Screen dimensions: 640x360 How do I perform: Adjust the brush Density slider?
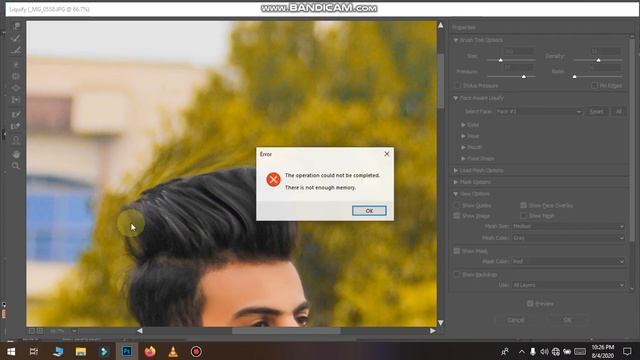[x=598, y=60]
